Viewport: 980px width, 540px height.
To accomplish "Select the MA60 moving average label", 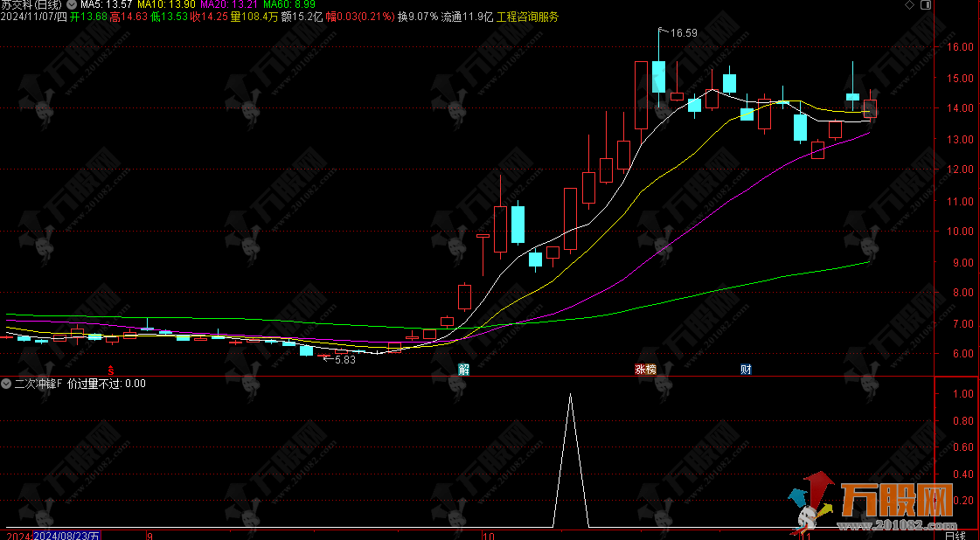I will [289, 5].
